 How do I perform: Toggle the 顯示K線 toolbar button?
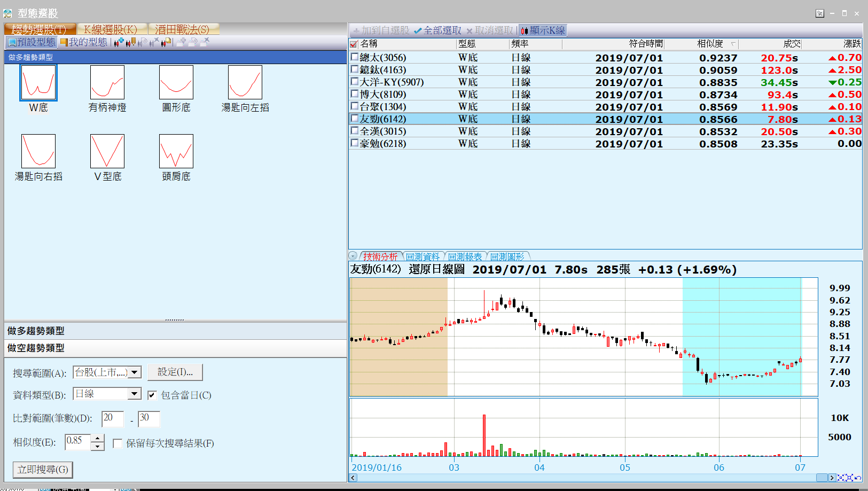(543, 30)
